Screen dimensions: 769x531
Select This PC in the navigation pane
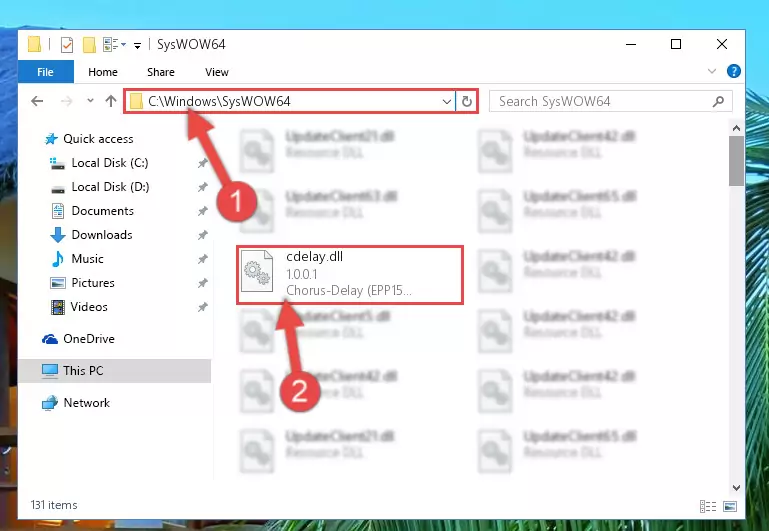[x=115, y=371]
